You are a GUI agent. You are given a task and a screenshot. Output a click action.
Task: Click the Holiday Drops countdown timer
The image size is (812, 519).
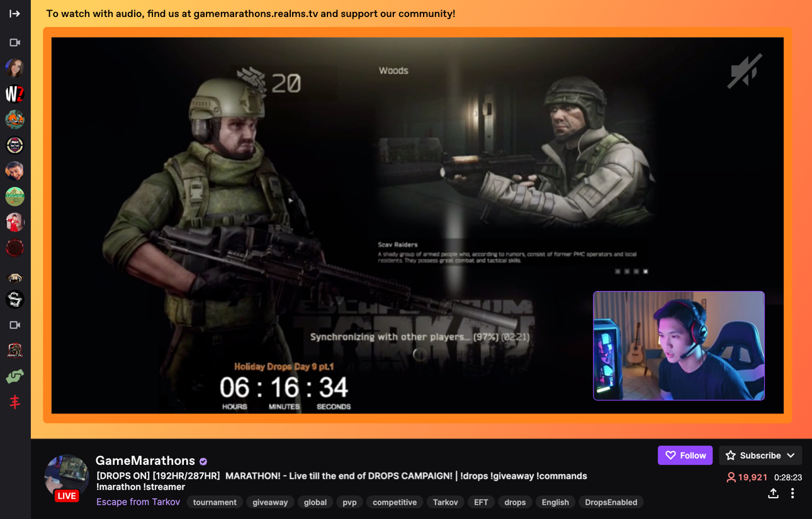285,386
